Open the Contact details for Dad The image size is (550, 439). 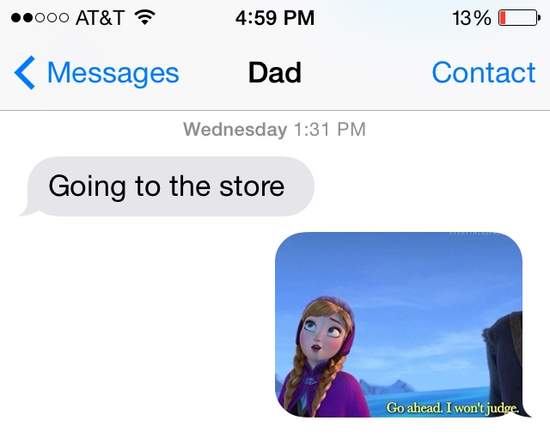pyautogui.click(x=483, y=73)
